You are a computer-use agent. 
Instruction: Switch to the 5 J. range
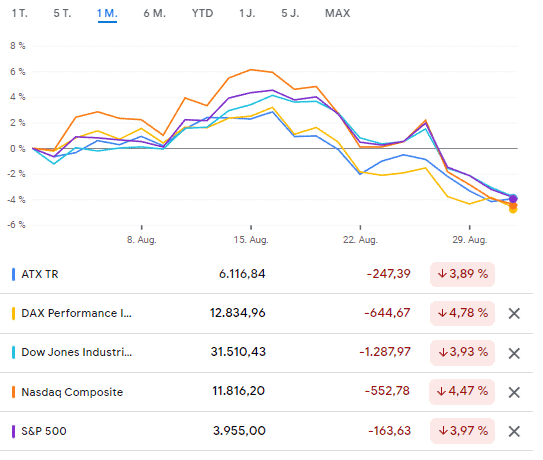point(290,13)
